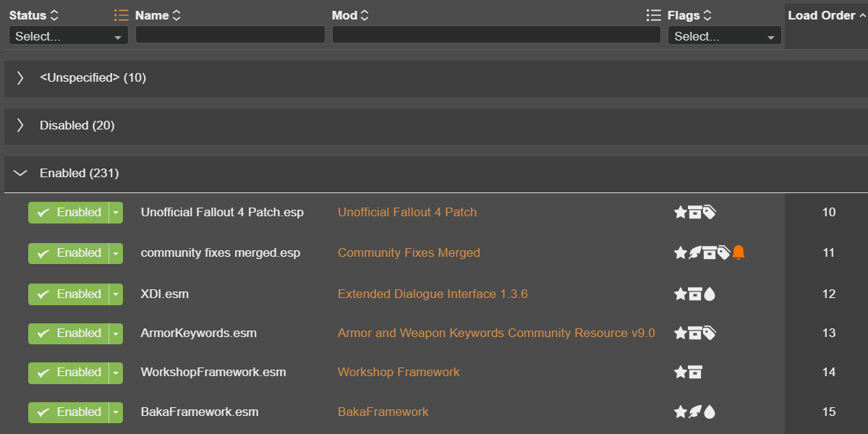Click the archive box flag on WorkshopFramework.esm row
This screenshot has height=434, width=868.
[694, 373]
